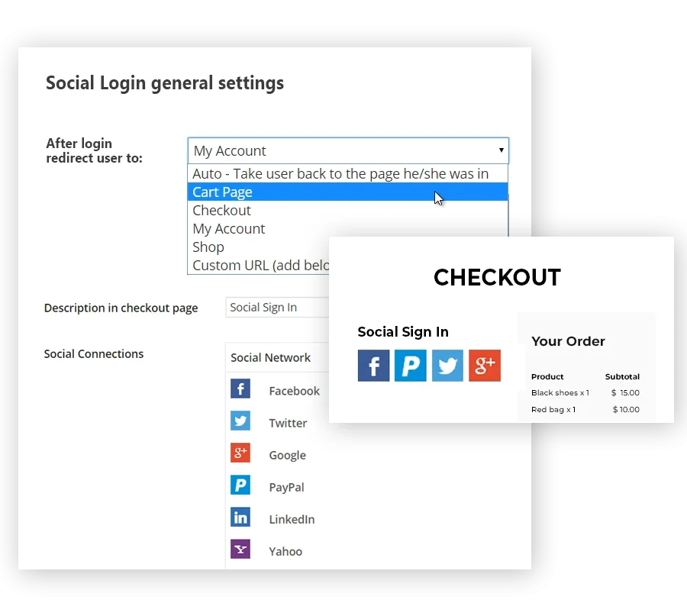Pick 'My Account' from the dropdown list
The height and width of the screenshot is (616, 687).
coord(347,229)
